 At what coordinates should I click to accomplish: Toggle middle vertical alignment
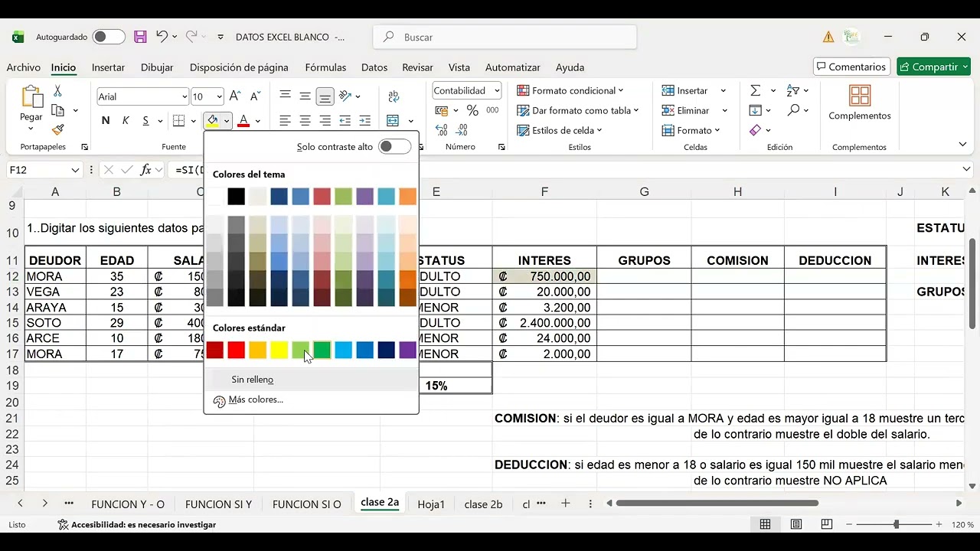click(305, 96)
